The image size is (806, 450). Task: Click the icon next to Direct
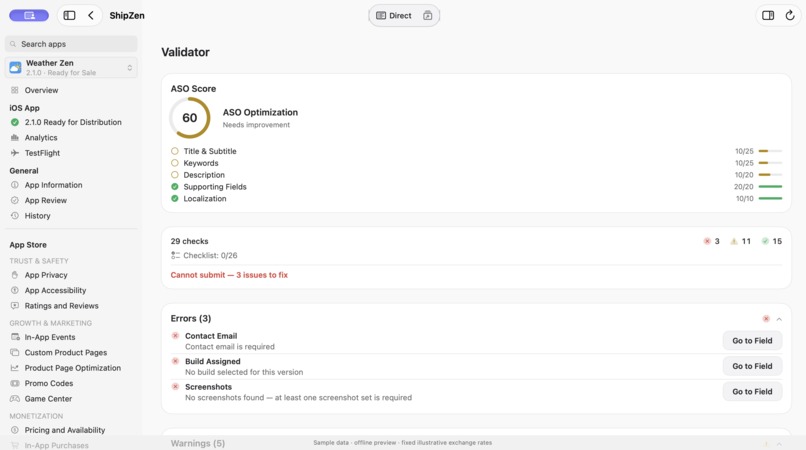click(x=427, y=15)
